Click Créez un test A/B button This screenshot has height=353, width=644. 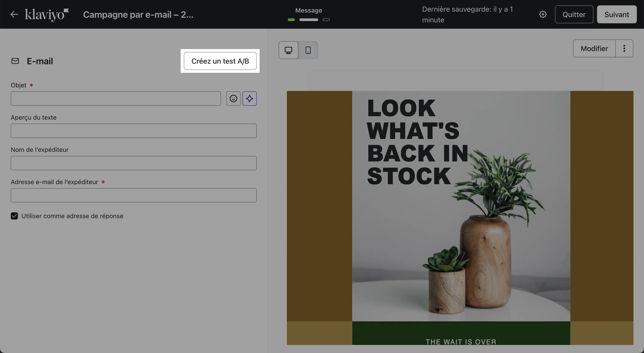coord(220,61)
